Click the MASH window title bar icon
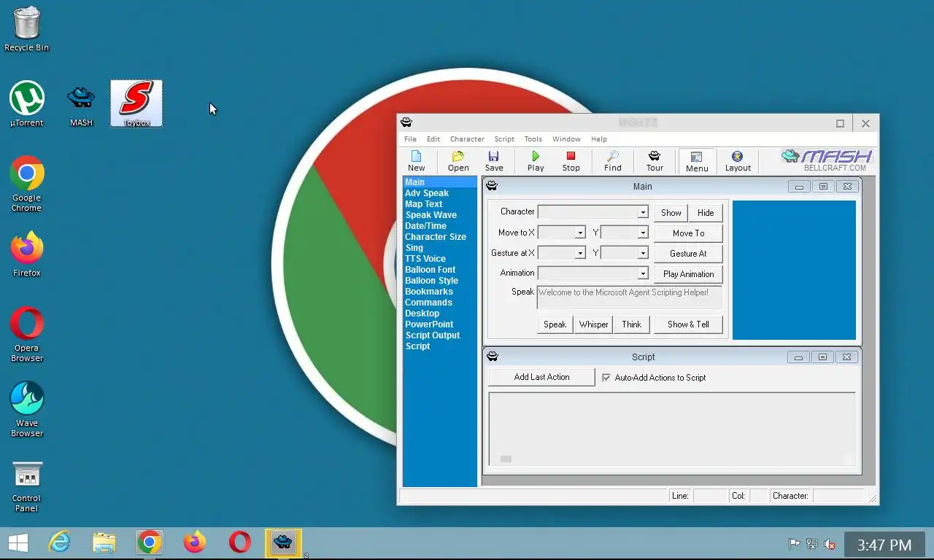934x560 pixels. pyautogui.click(x=406, y=122)
